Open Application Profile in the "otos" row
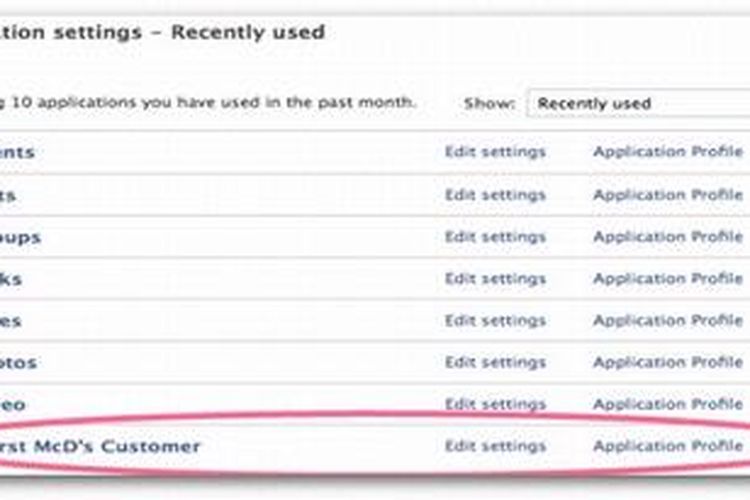Image resolution: width=750 pixels, height=500 pixels. point(668,362)
